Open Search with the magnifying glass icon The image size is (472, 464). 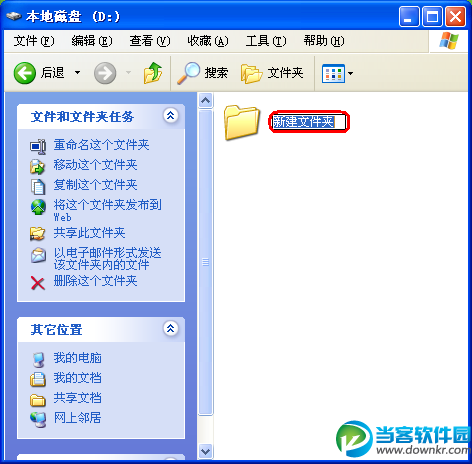[188, 73]
